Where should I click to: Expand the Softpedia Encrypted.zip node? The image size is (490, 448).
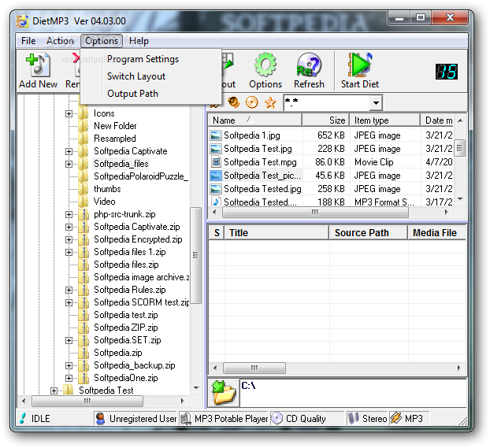pyautogui.click(x=69, y=239)
